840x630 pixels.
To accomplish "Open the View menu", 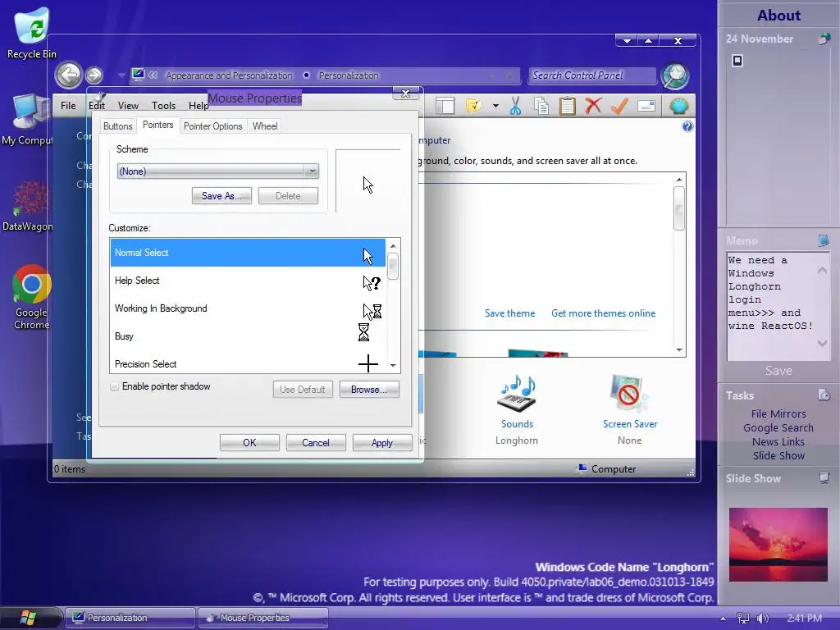I will tap(128, 106).
